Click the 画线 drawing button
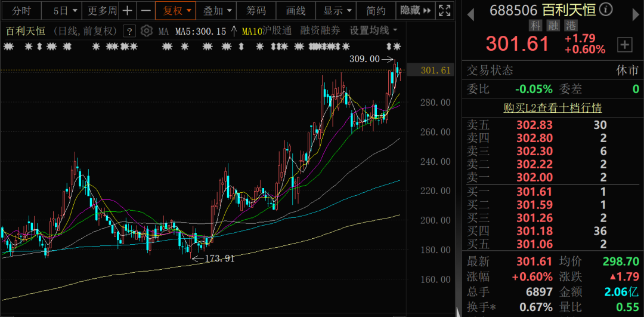This screenshot has width=644, height=317. pos(296,11)
